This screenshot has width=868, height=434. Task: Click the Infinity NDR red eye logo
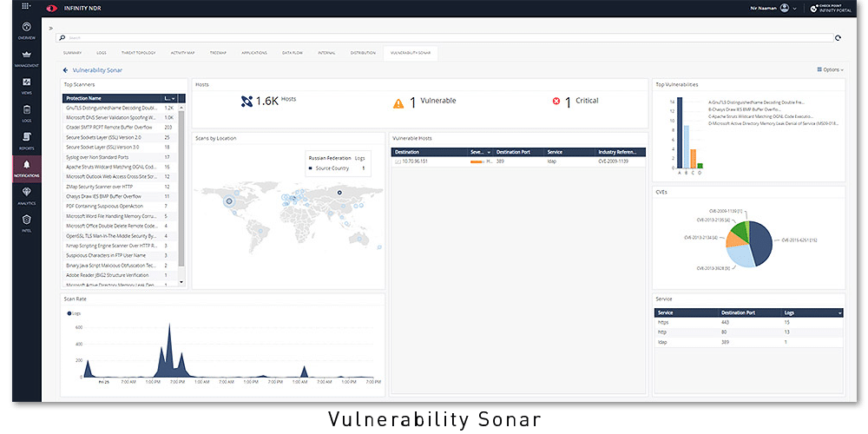coord(53,8)
